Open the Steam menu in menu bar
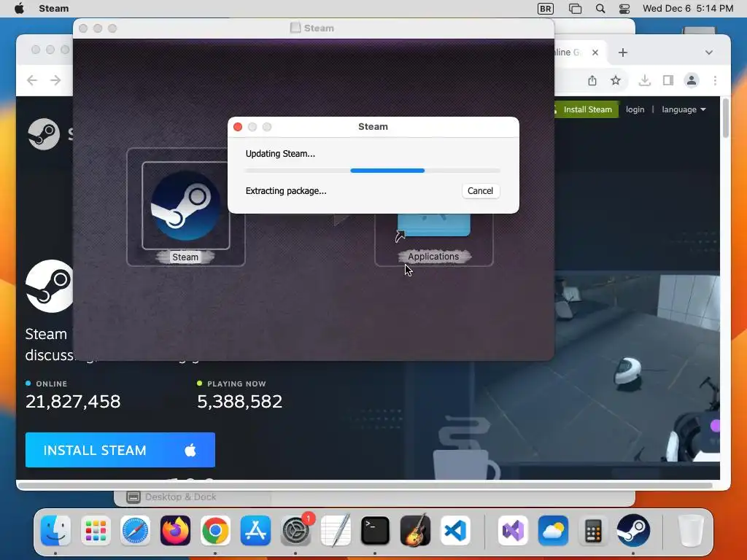 point(54,9)
